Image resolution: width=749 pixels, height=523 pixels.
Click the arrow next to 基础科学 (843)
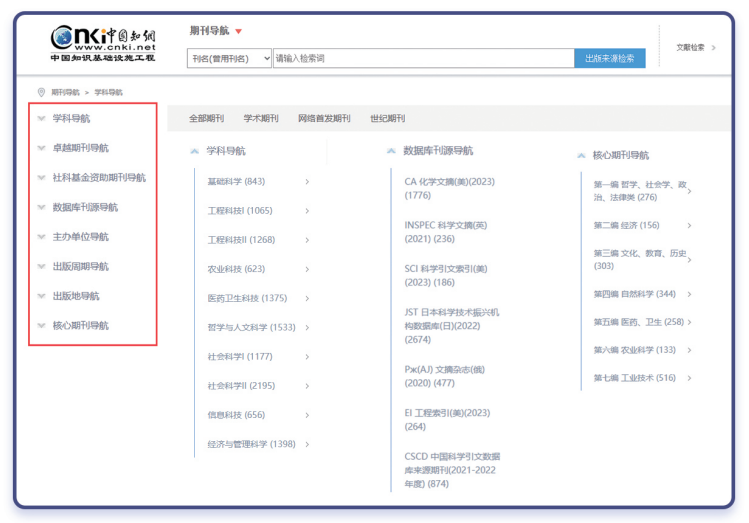(x=307, y=182)
